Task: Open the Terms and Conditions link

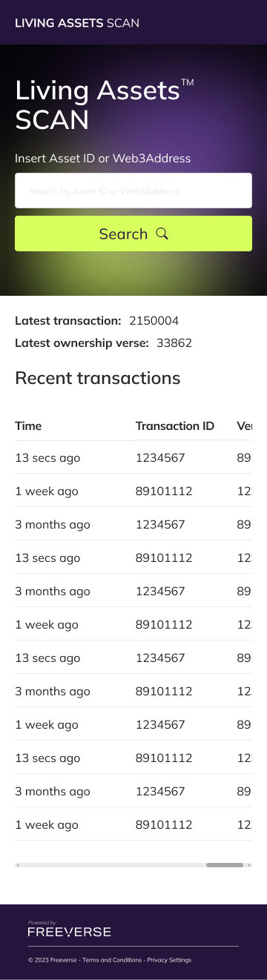Action: click(x=112, y=960)
